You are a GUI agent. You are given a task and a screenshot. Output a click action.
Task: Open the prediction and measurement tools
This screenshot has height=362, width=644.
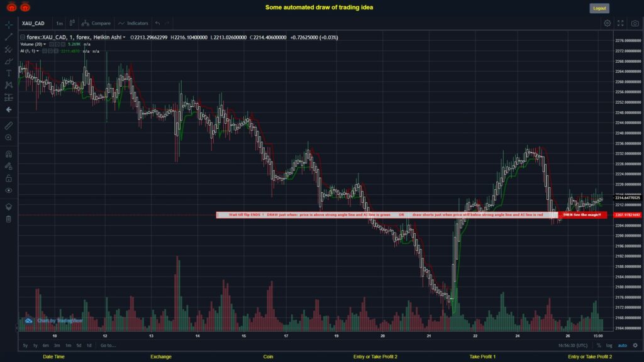click(9, 97)
